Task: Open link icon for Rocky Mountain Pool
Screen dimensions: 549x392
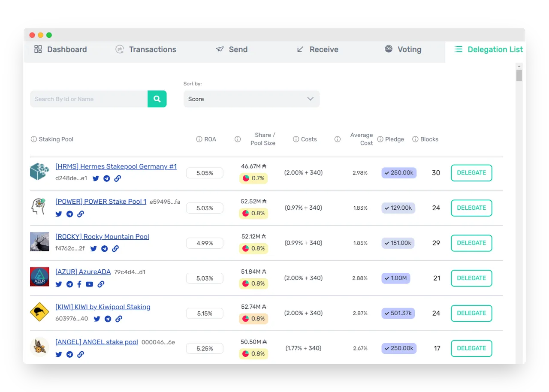Action: [115, 249]
